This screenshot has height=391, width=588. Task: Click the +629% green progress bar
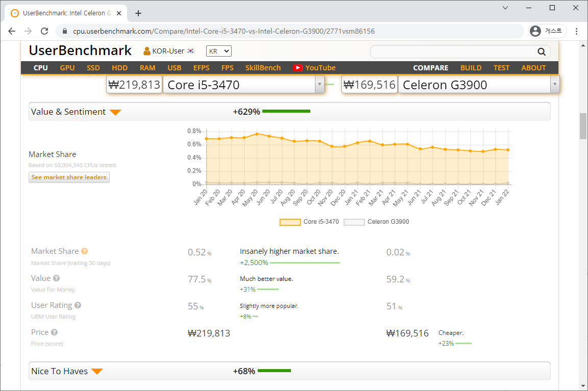click(x=286, y=111)
